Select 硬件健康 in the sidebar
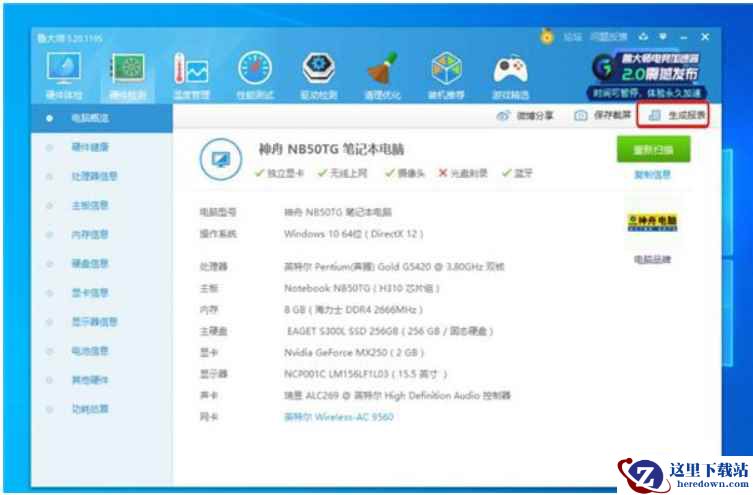Image resolution: width=753 pixels, height=495 pixels. coord(90,147)
